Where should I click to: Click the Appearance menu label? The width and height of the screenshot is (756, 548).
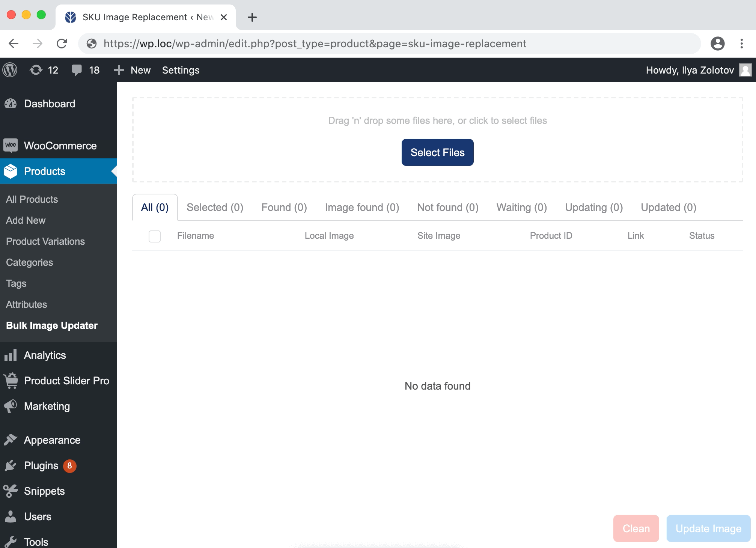(52, 440)
